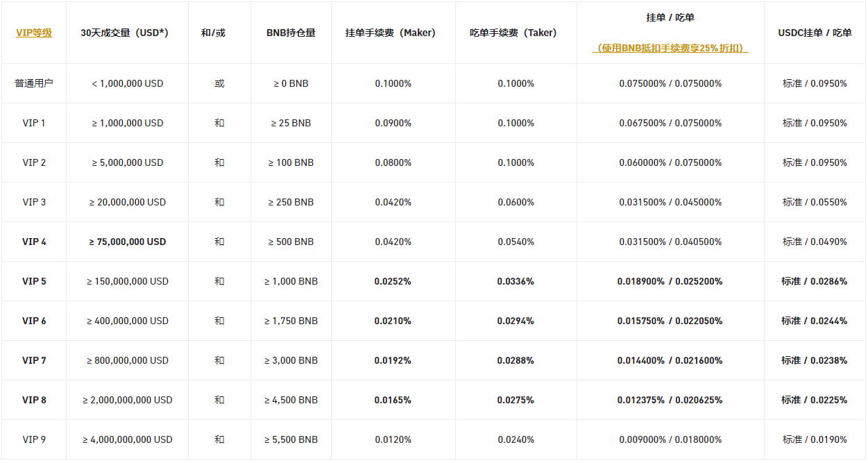Select the 标准 / 0.0490% USDC cell
The width and height of the screenshot is (868, 463).
pyautogui.click(x=815, y=242)
